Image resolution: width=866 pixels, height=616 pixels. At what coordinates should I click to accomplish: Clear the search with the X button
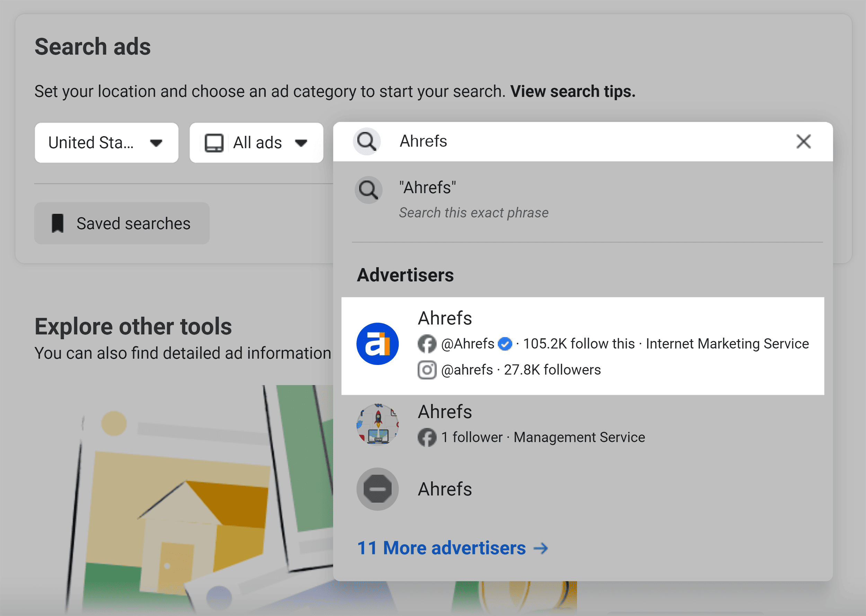click(803, 142)
